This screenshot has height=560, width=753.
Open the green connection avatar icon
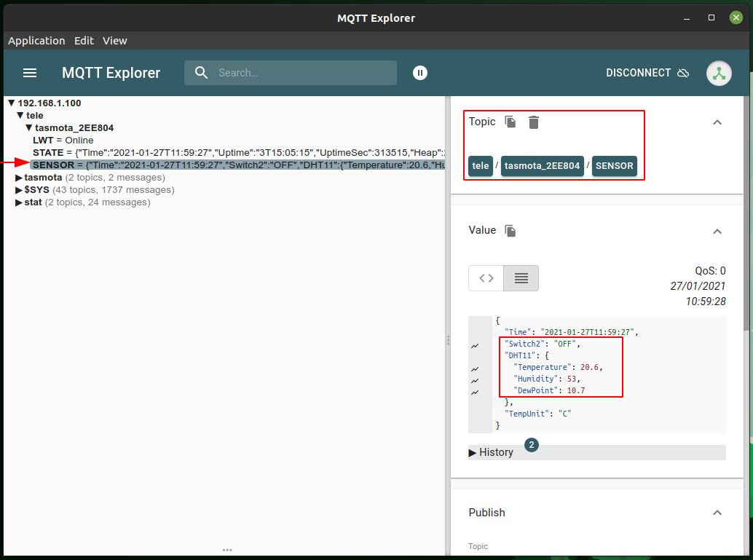point(719,74)
